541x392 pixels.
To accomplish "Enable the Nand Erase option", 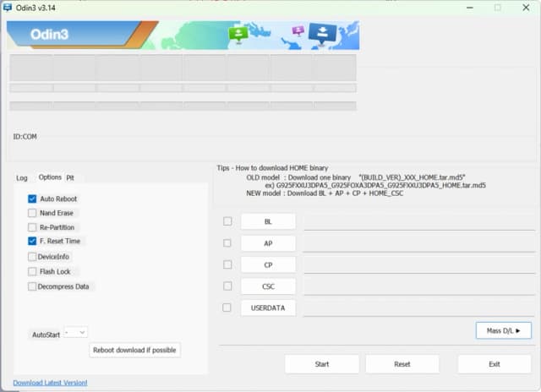I will point(32,213).
